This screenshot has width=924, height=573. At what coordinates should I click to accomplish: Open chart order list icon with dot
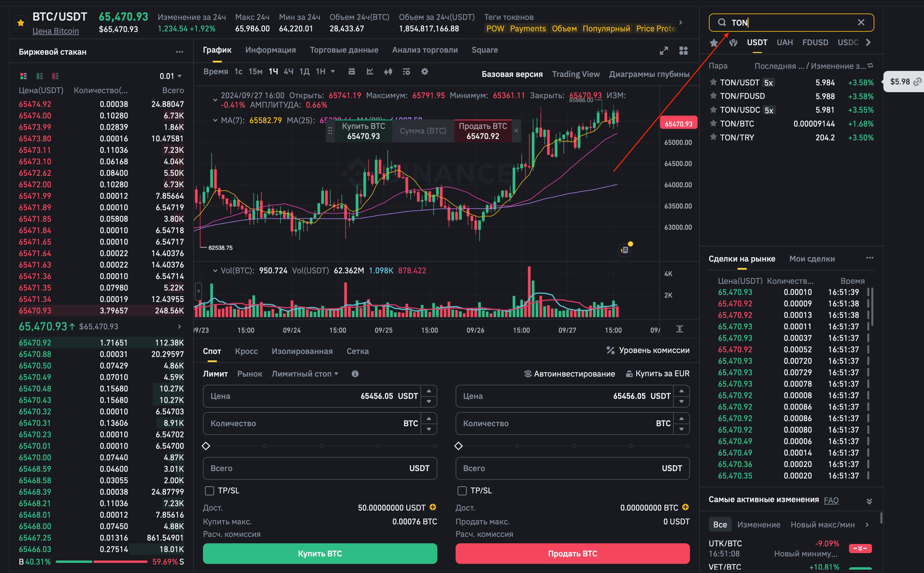coord(625,250)
